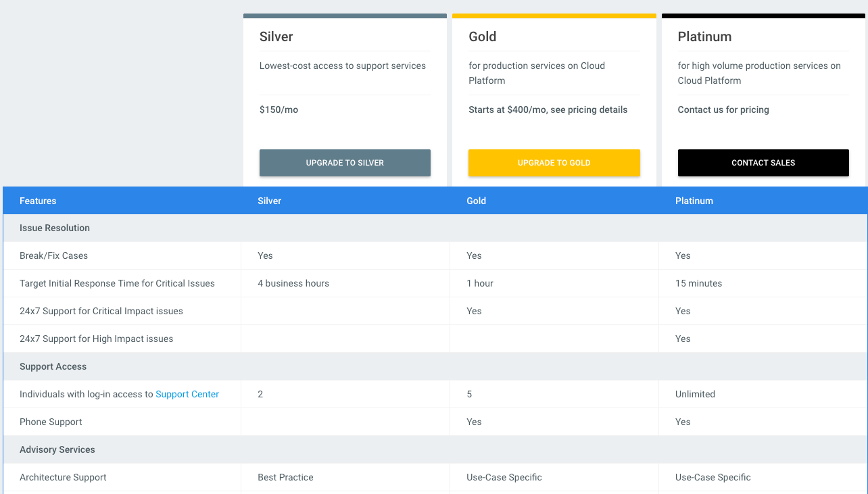Click the Platinum column header in table

tap(694, 201)
